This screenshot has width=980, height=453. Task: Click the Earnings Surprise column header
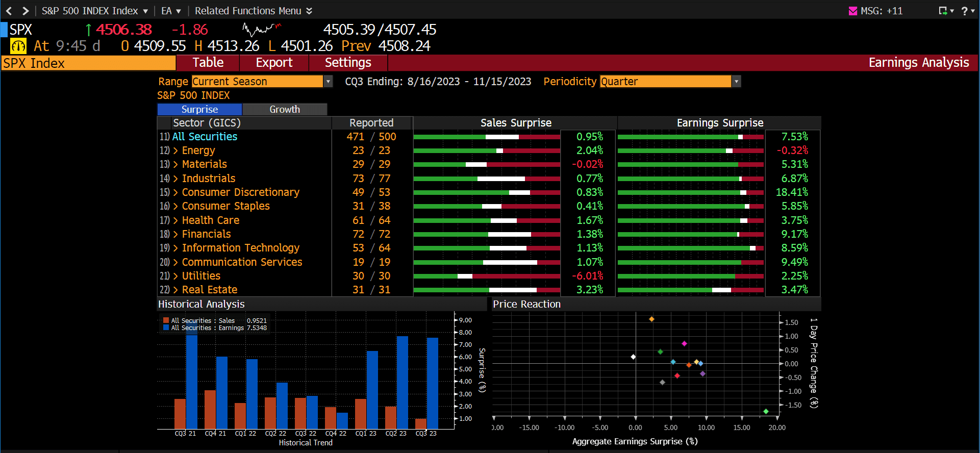pos(720,123)
